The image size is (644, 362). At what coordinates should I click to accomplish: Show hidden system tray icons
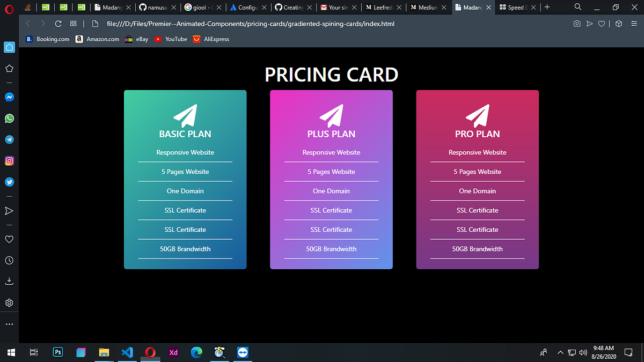point(560,352)
